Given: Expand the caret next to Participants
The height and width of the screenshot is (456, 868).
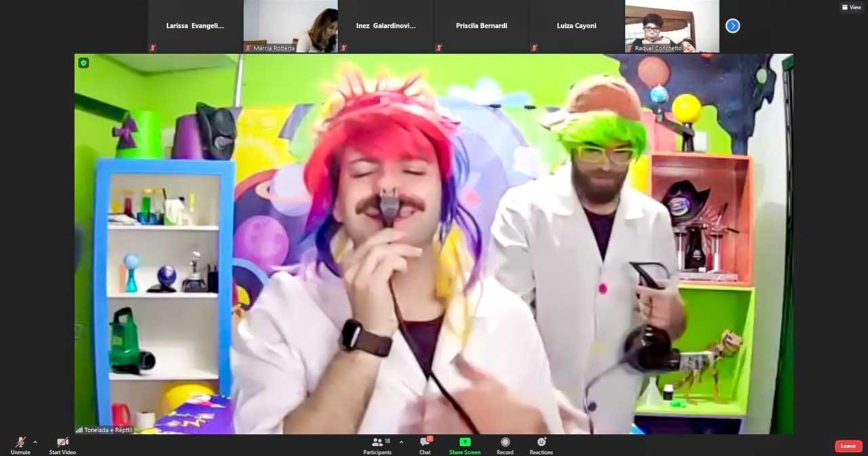Looking at the screenshot, I should (x=401, y=442).
